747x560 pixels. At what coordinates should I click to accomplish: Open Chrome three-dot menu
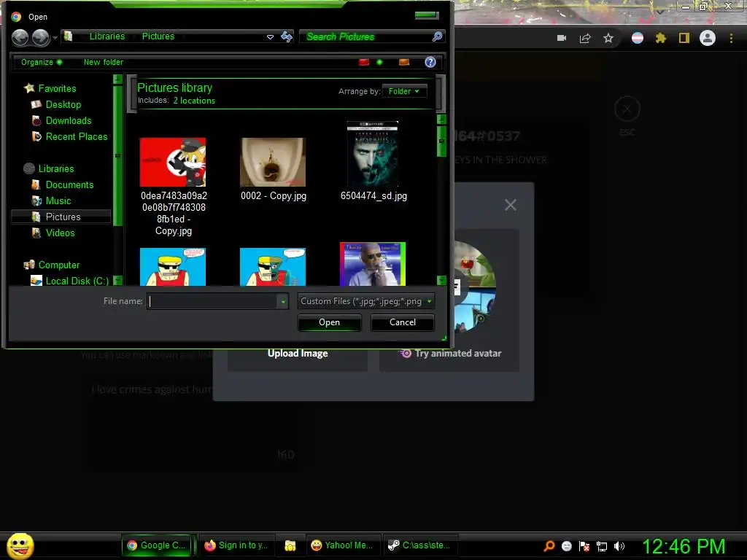pyautogui.click(x=731, y=38)
